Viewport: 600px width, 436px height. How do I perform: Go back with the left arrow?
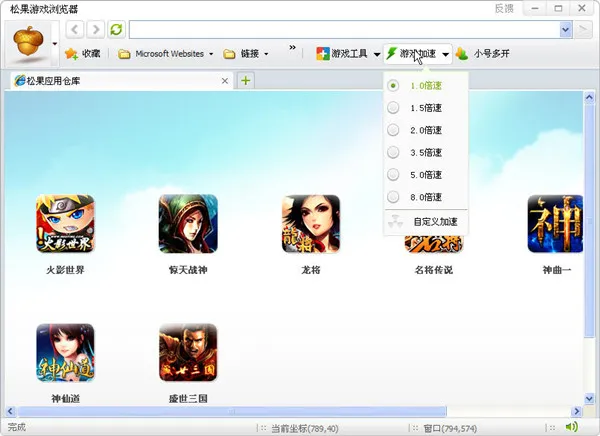pyautogui.click(x=75, y=29)
